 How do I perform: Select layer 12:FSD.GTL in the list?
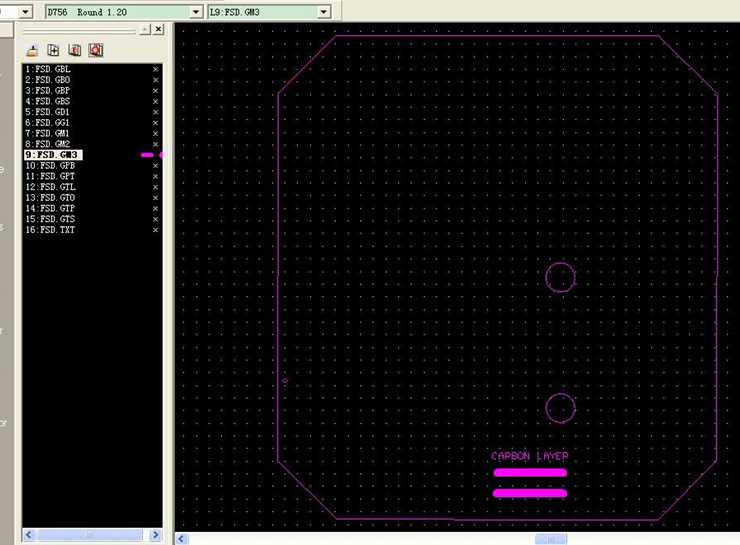(x=50, y=187)
